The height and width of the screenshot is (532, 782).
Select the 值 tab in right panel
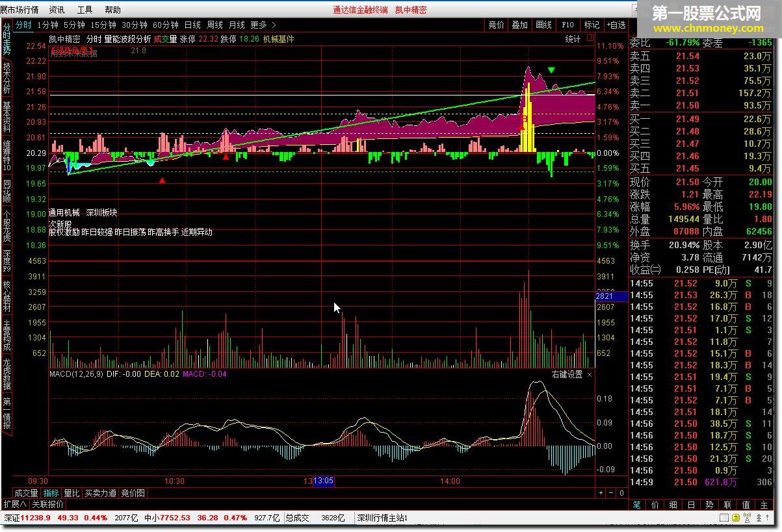pyautogui.click(x=746, y=505)
